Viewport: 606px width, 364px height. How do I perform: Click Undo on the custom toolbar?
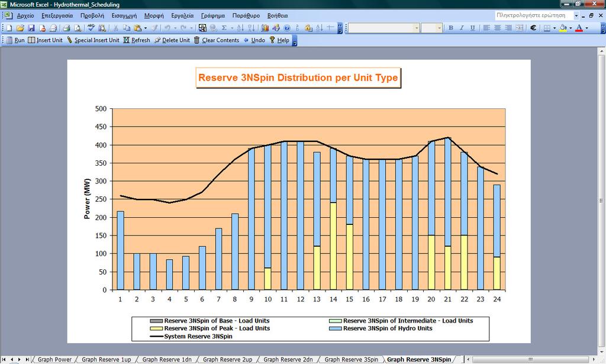(x=254, y=40)
